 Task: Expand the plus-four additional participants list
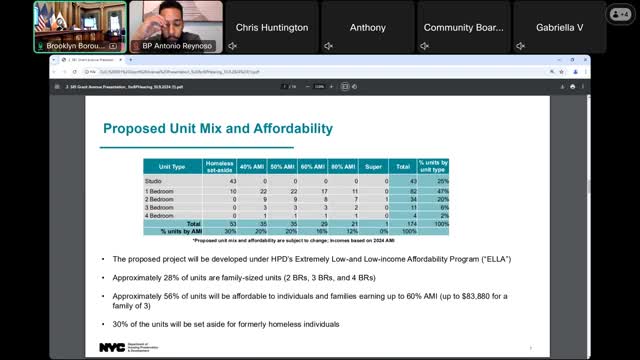(x=620, y=15)
